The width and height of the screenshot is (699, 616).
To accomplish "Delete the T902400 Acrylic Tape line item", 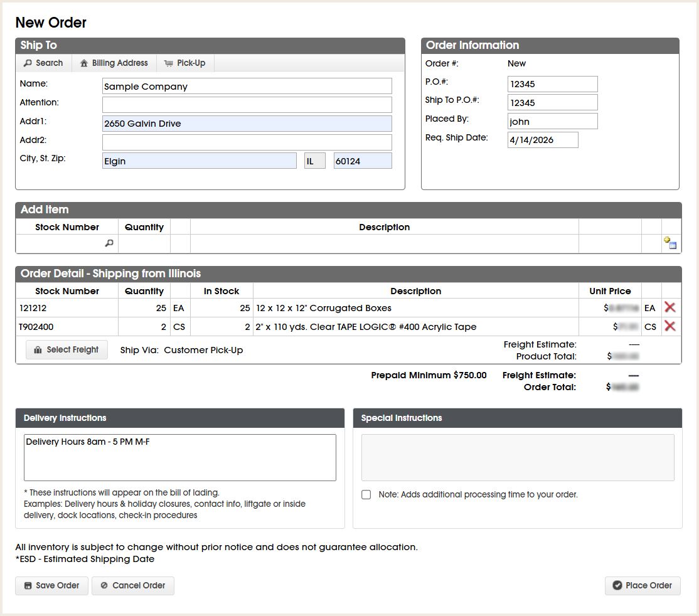I will (x=670, y=326).
